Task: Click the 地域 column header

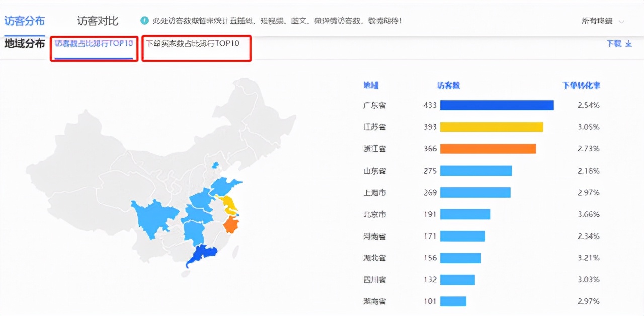Action: pos(371,85)
